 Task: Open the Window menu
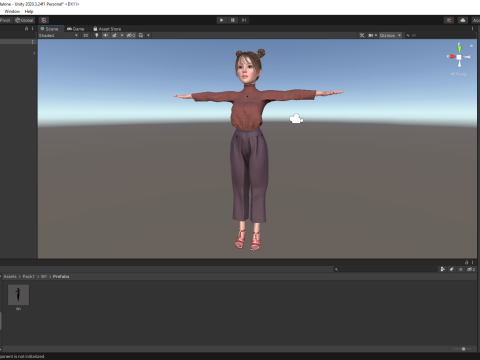12,11
